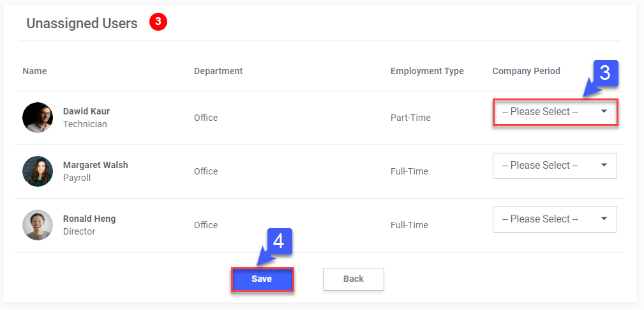Select the Dawid Kaur name text

pos(86,111)
